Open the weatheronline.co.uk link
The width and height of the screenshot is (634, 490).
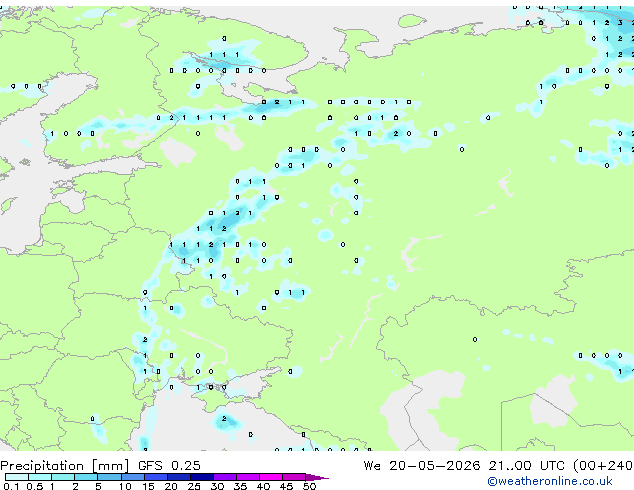click(x=549, y=481)
